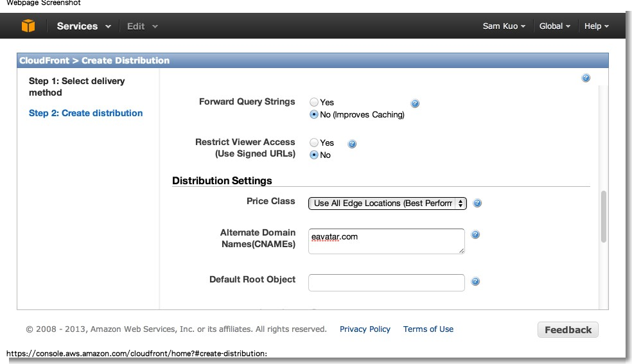Go to Step 1: Select delivery method
The width and height of the screenshot is (632, 364).
(76, 87)
